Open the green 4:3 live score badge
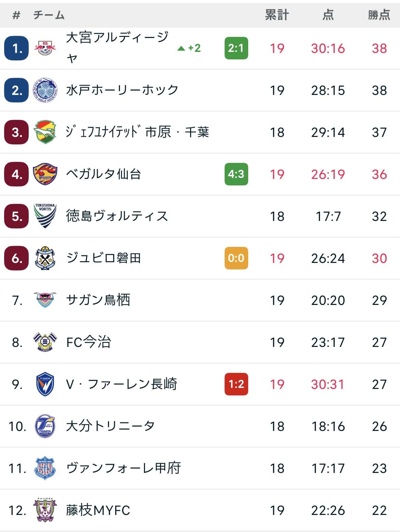The height and width of the screenshot is (532, 400). [x=236, y=174]
